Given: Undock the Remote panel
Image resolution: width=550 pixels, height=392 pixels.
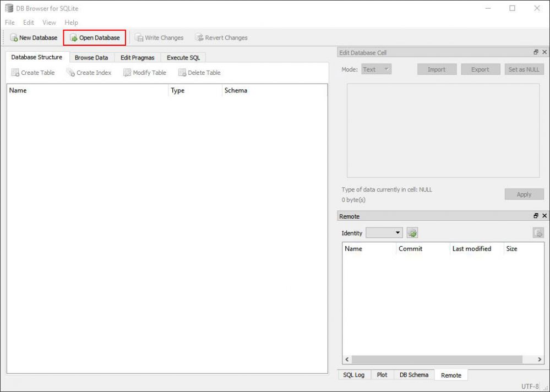Looking at the screenshot, I should (x=536, y=216).
